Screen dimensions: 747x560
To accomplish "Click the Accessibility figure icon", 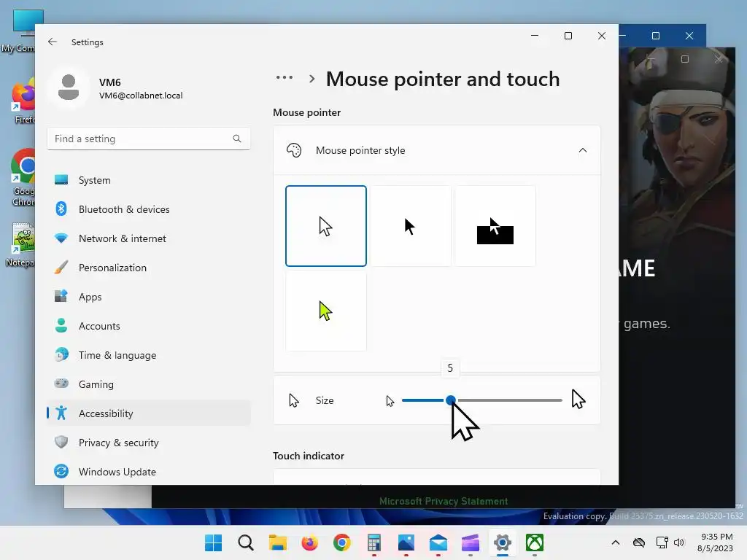I will [61, 413].
